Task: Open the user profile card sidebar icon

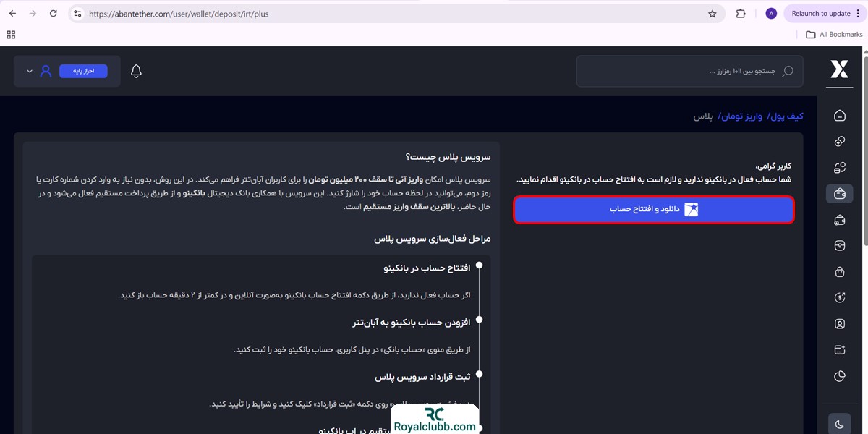Action: [x=839, y=323]
